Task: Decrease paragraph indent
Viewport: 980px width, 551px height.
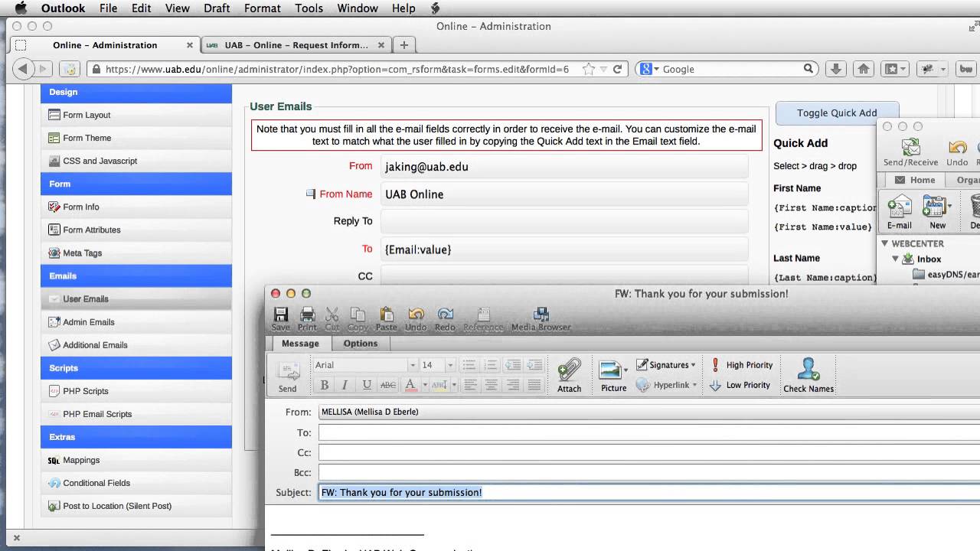Action: tap(513, 365)
